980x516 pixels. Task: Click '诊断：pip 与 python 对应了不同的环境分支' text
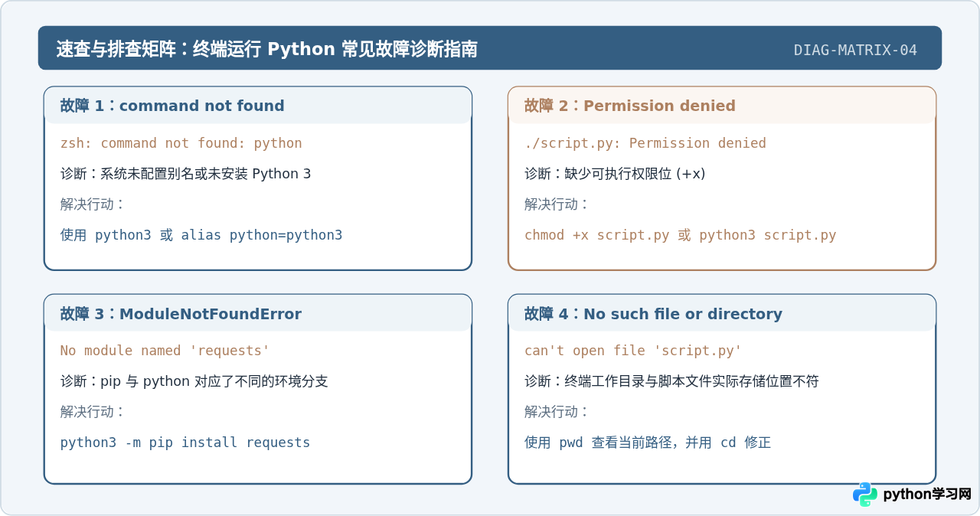pyautogui.click(x=194, y=381)
